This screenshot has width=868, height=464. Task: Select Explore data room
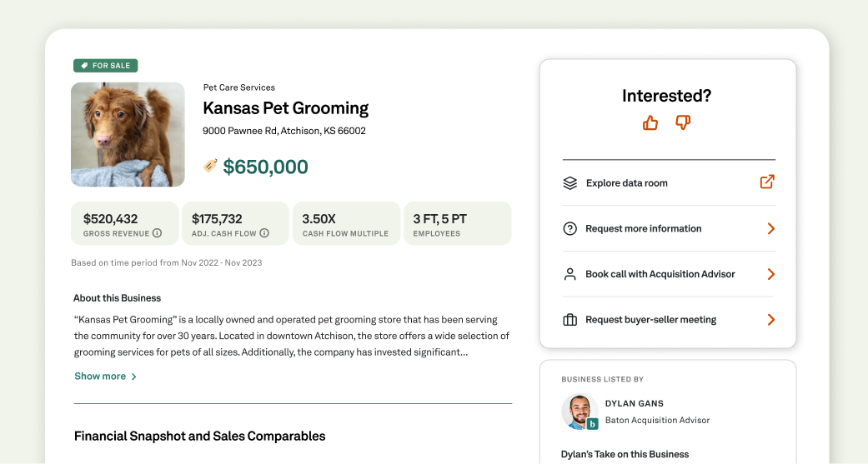[x=626, y=183]
